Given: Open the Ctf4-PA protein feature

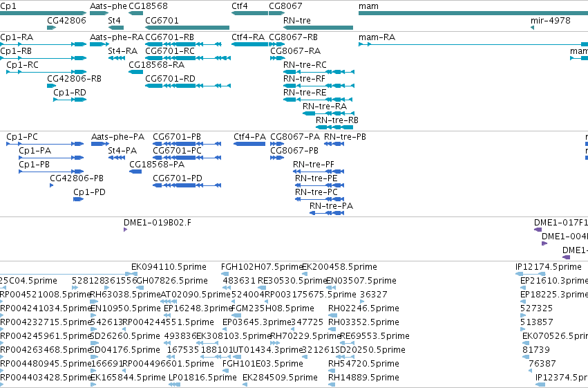Looking at the screenshot, I should (249, 144).
